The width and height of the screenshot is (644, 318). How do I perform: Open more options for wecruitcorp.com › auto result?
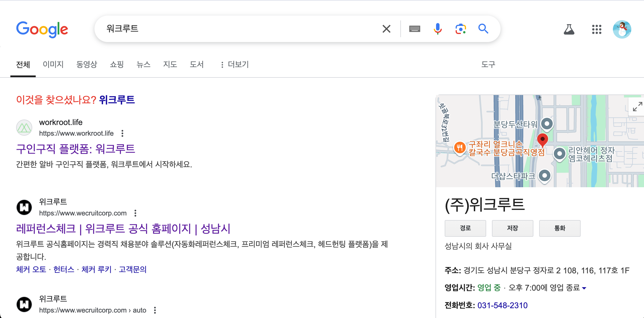click(x=155, y=310)
